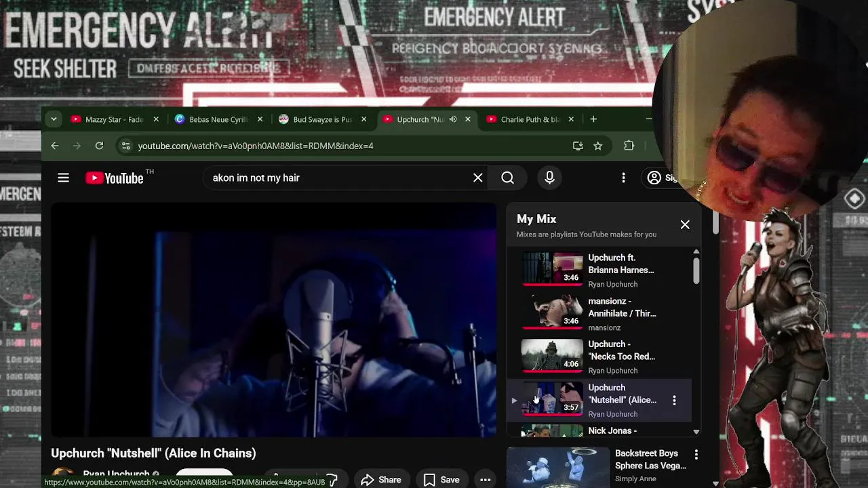
Task: Close the Bebas Neue Cyrillic tab
Action: (260, 119)
